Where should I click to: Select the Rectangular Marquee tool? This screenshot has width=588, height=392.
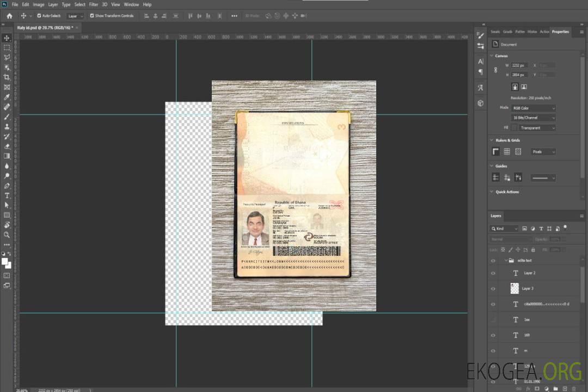pos(7,47)
